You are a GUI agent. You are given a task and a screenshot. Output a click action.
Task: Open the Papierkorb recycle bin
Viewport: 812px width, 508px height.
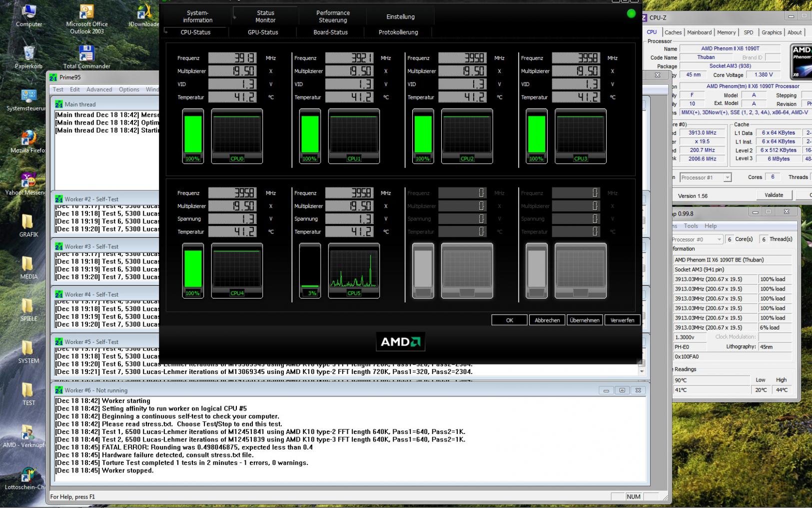click(28, 57)
